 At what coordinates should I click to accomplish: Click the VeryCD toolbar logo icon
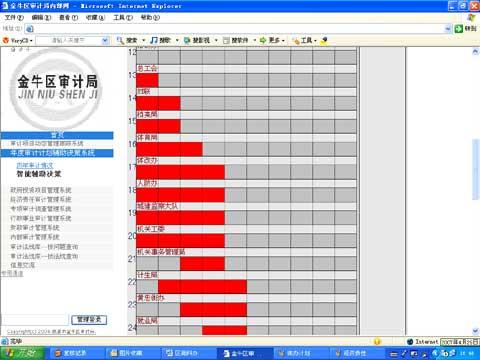click(x=6, y=40)
